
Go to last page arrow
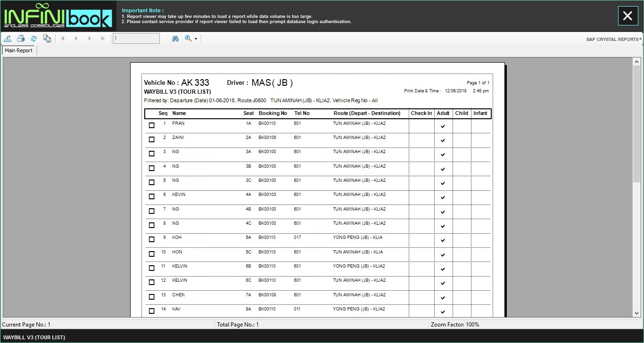point(103,39)
